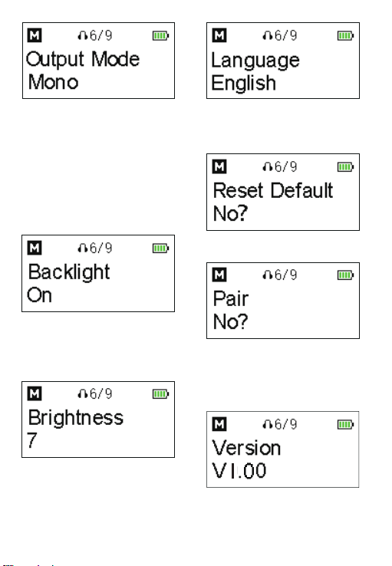392x566 pixels.
Task: Click the headphone icon on Output Mode screen
Action: point(82,35)
